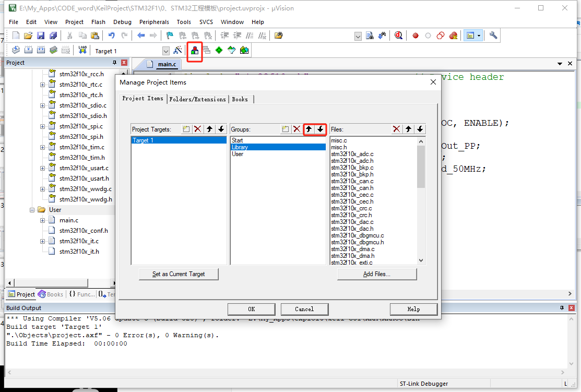
Task: Open the Debug menu
Action: 122,22
